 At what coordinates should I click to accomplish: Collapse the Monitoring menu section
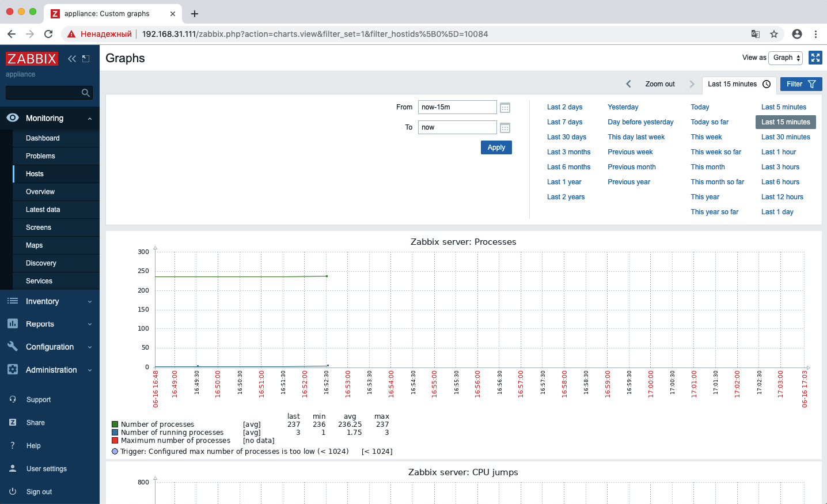[90, 119]
